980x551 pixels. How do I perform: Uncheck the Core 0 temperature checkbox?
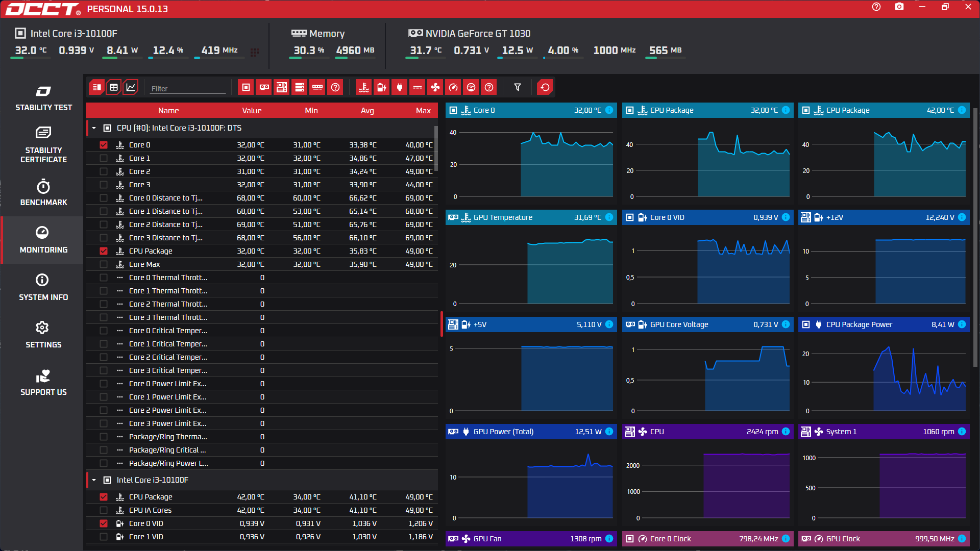(x=104, y=145)
